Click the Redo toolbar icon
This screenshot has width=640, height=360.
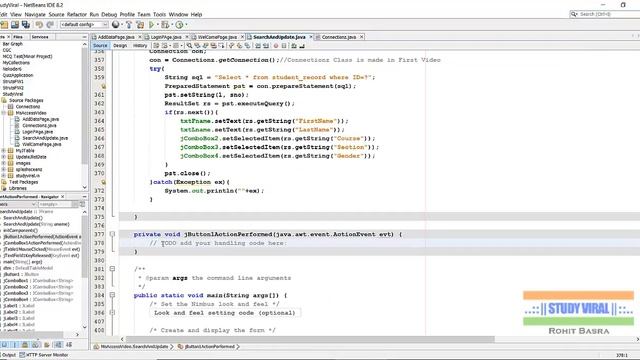point(50,25)
